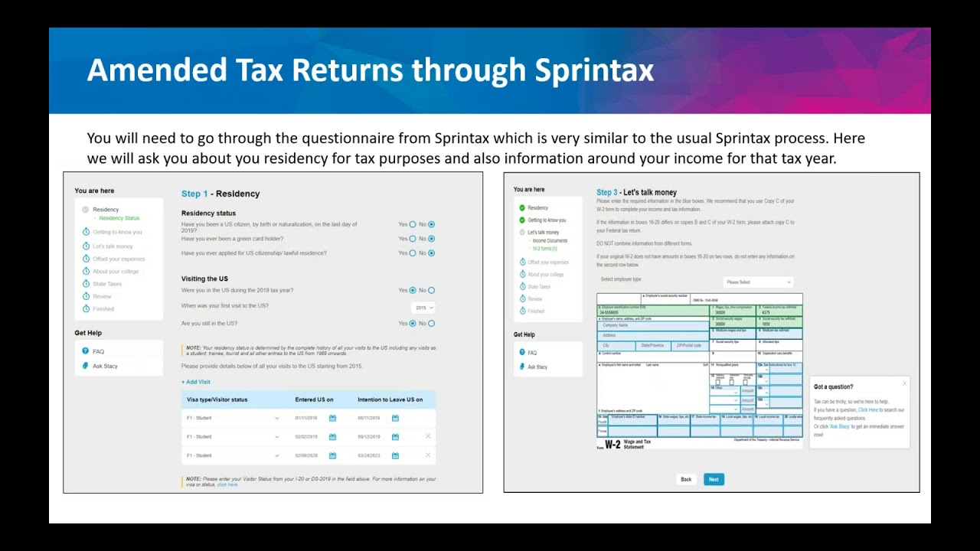The image size is (980, 551).
Task: Click the FAQ icon in the Residency screenshot
Action: (x=86, y=351)
